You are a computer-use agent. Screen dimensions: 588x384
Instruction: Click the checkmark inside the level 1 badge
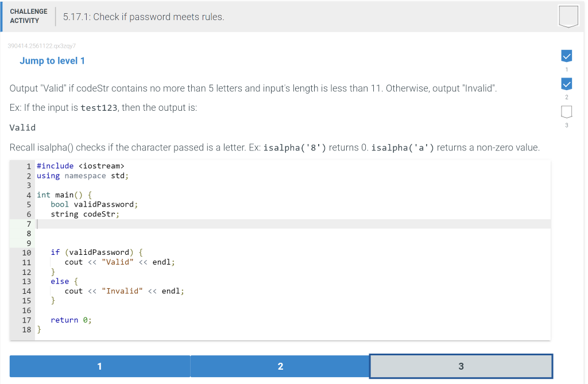coord(567,56)
